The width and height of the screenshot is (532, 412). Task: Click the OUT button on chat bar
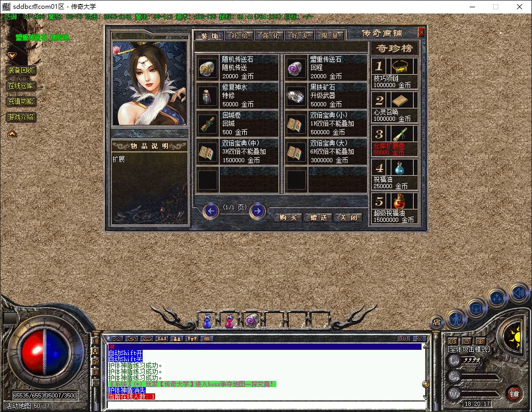pyautogui.click(x=404, y=338)
